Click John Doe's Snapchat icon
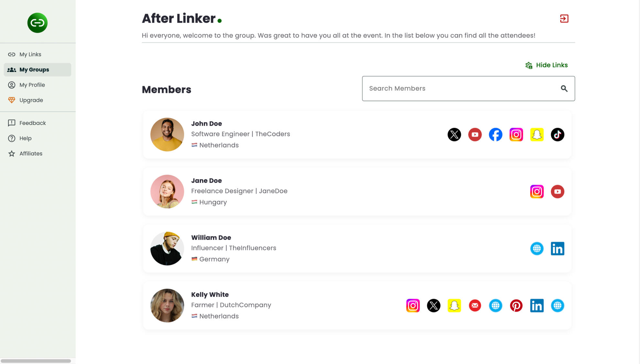 537,134
